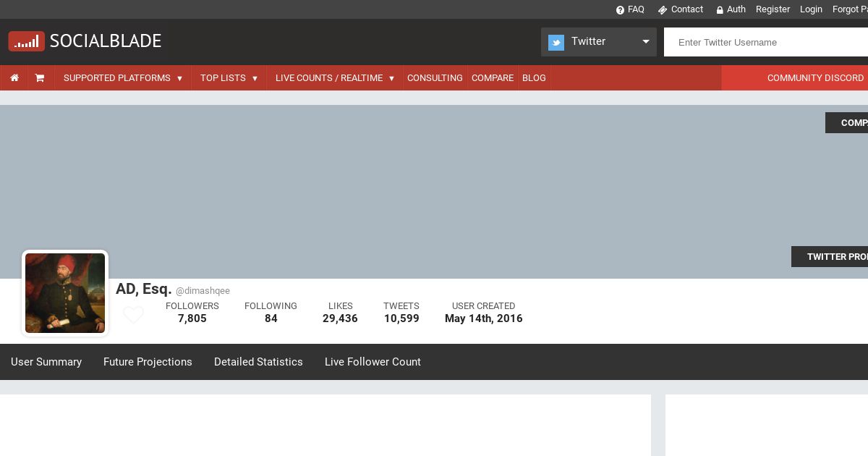Go to the Blog

(x=534, y=77)
